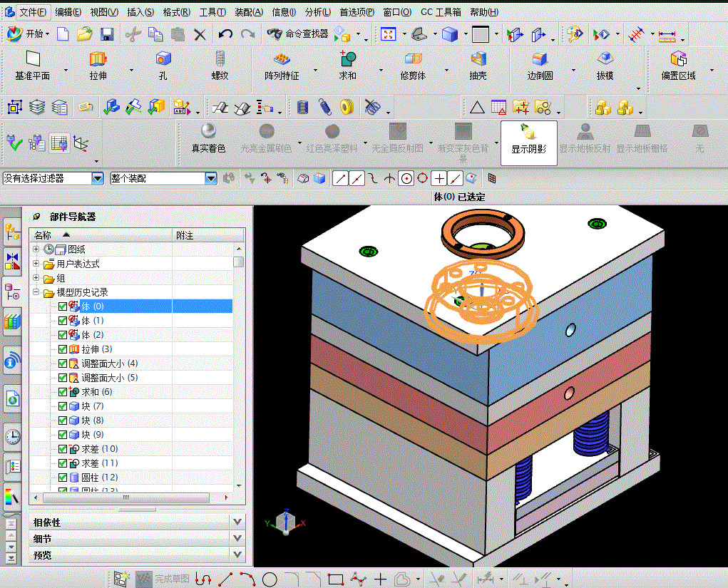Click the rectangle sketch tool icon
Image resolution: width=728 pixels, height=588 pixels.
336,579
